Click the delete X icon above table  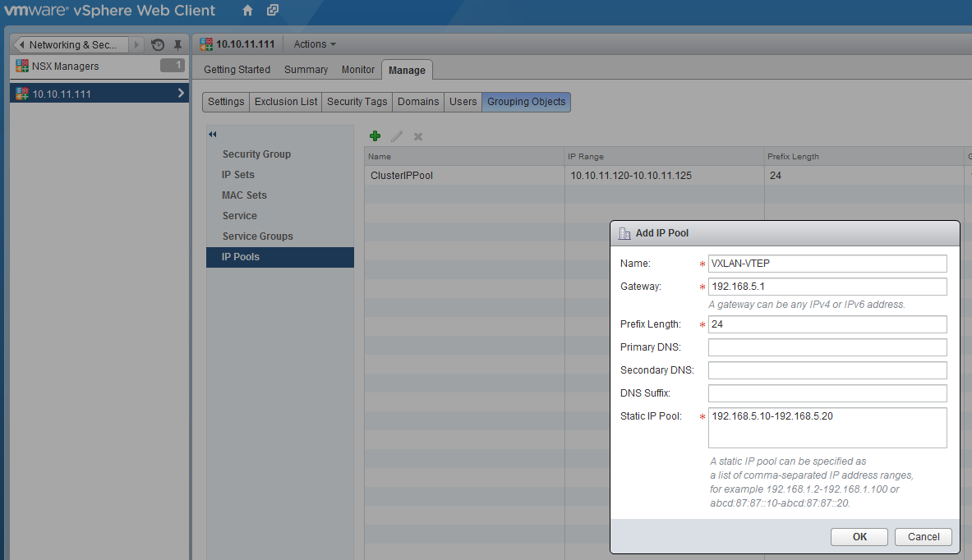[x=418, y=136]
